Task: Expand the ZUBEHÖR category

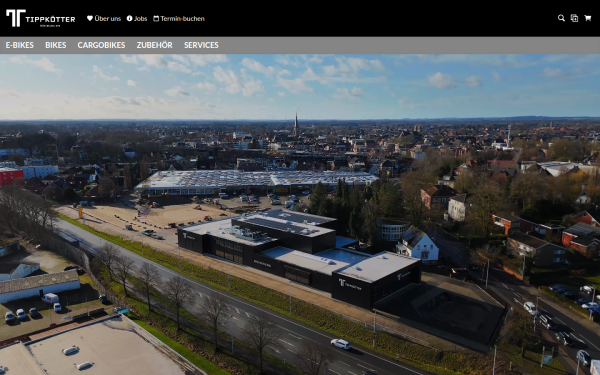Action: point(155,45)
